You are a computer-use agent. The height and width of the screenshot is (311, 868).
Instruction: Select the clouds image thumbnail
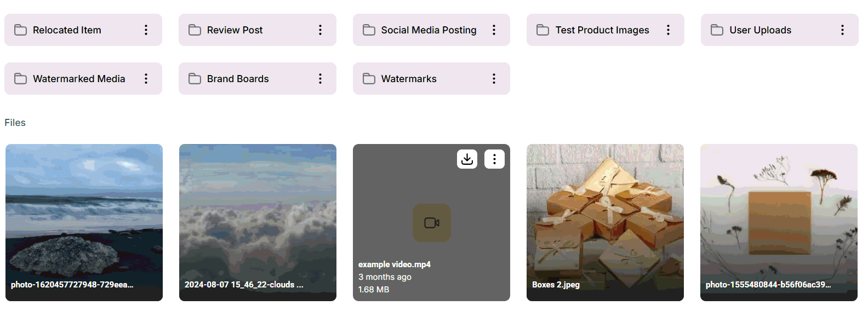(258, 219)
